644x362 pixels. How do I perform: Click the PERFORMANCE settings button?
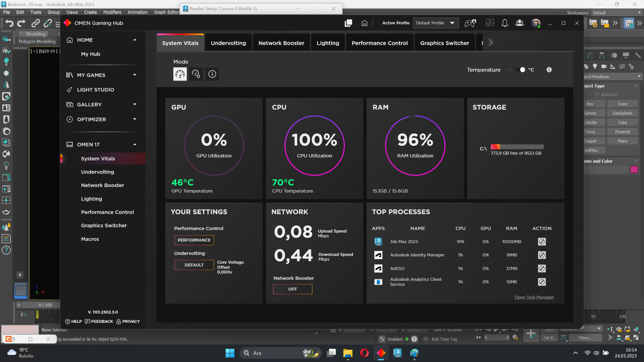[194, 240]
